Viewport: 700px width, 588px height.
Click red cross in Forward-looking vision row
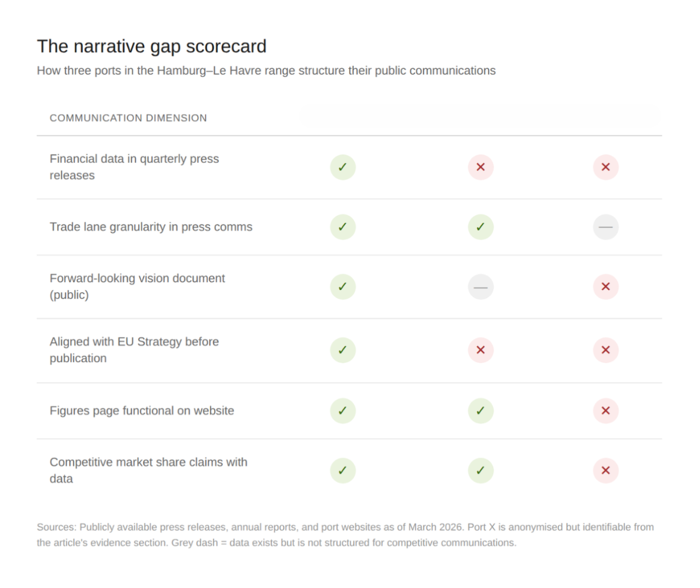coord(605,287)
